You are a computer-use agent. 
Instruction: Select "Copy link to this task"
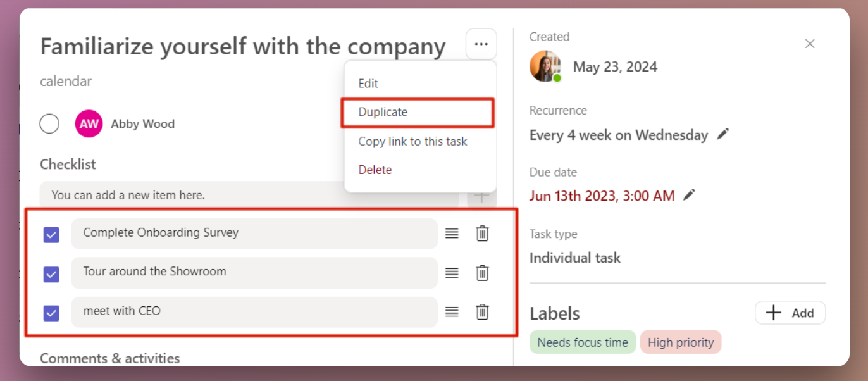click(412, 141)
